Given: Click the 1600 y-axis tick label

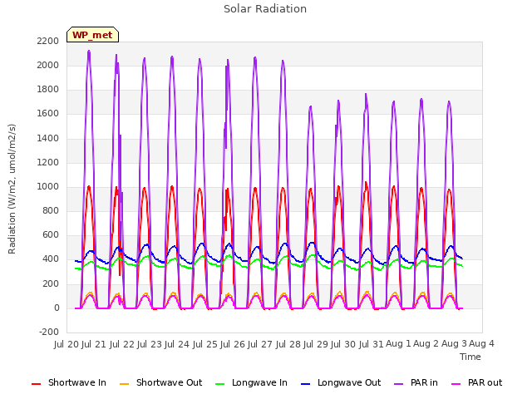Looking at the screenshot, I should click(x=48, y=114).
